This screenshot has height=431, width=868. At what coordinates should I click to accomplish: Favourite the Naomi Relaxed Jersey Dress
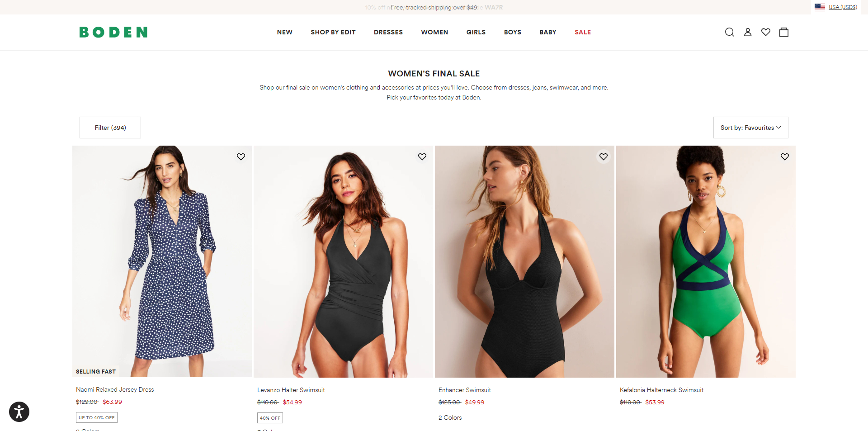[x=241, y=156]
